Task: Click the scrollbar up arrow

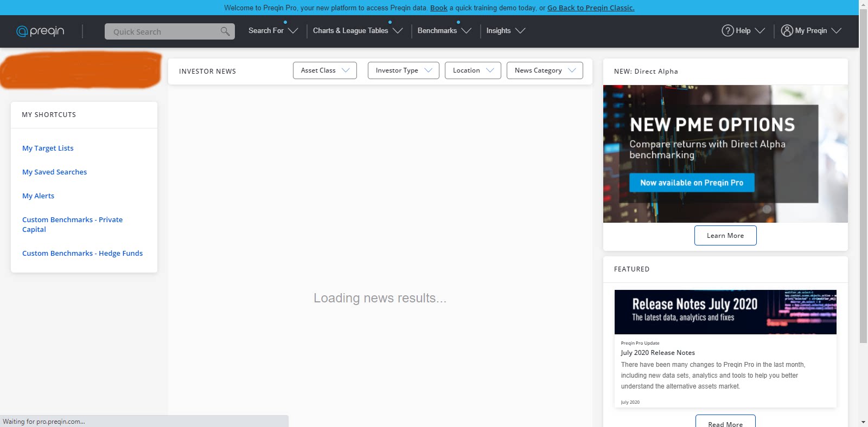Action: coord(863,4)
